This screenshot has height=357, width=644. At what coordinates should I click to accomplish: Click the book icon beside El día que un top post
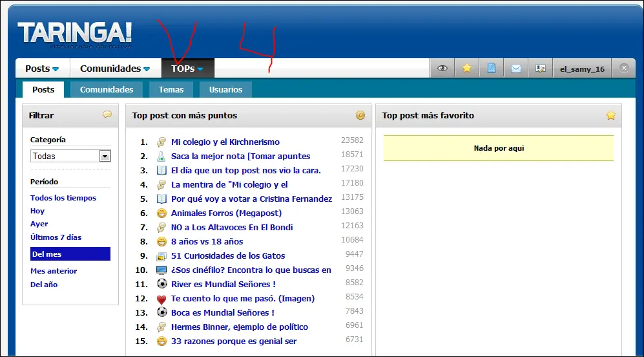(x=161, y=171)
